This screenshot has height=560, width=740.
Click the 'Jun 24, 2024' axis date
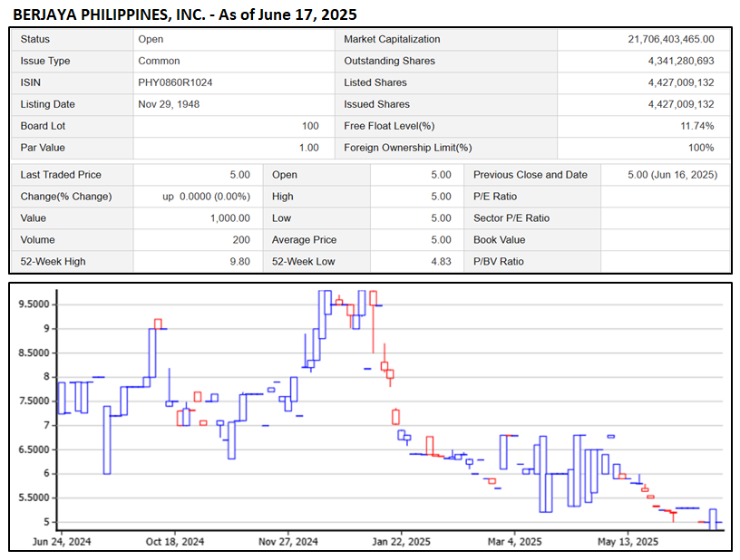click(62, 542)
